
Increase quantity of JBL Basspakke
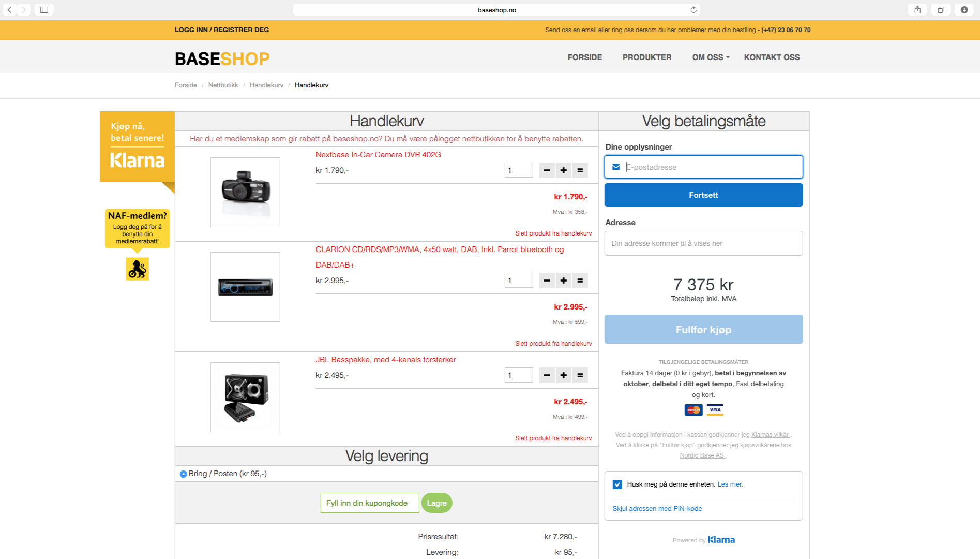(563, 375)
